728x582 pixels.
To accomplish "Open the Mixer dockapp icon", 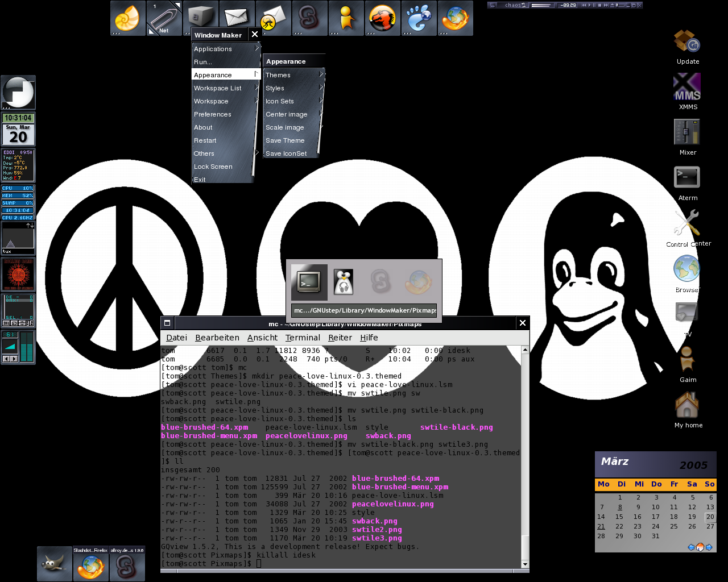I will [687, 132].
